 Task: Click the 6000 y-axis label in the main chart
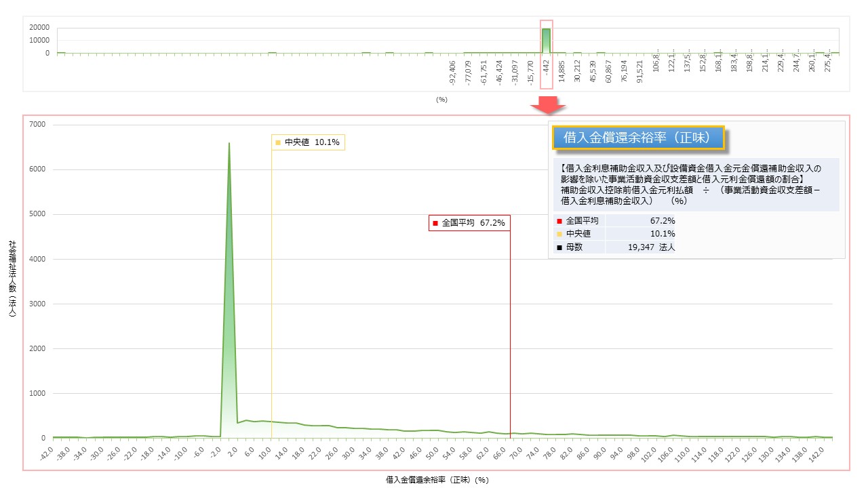click(x=37, y=169)
